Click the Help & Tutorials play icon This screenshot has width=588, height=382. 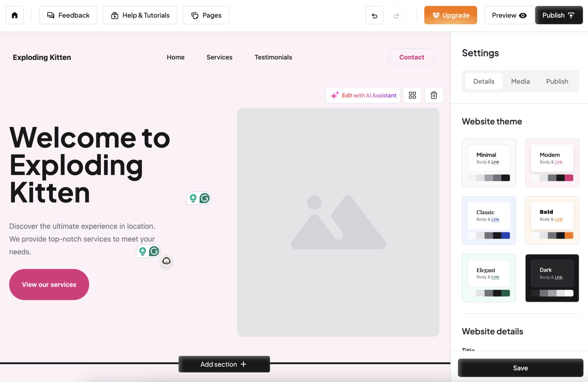tap(115, 15)
